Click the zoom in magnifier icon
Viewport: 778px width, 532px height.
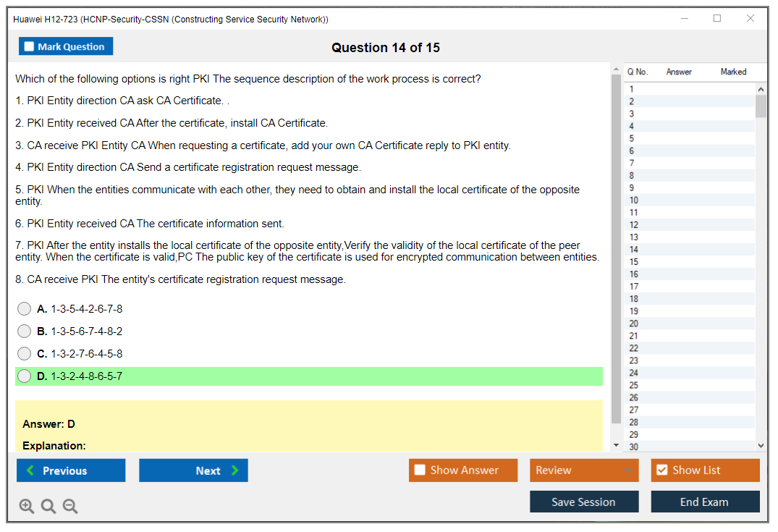[27, 507]
